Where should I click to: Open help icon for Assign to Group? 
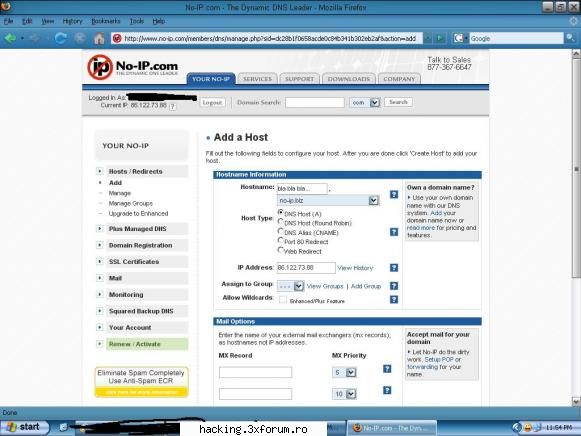(x=394, y=286)
